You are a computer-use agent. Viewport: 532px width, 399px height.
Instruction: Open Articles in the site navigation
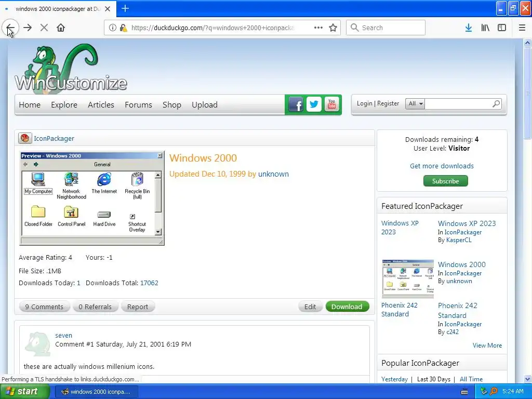pyautogui.click(x=101, y=105)
